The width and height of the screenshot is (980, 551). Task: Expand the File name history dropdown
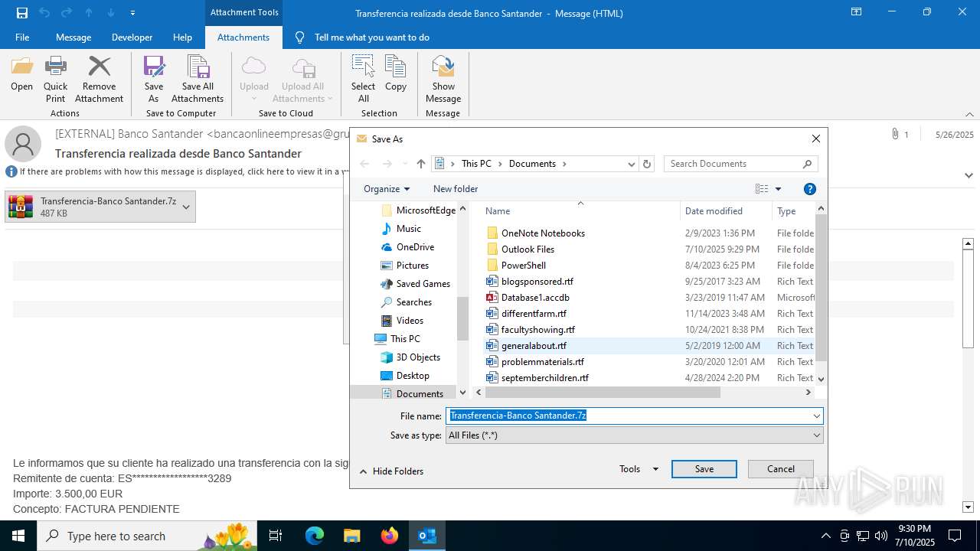click(816, 416)
